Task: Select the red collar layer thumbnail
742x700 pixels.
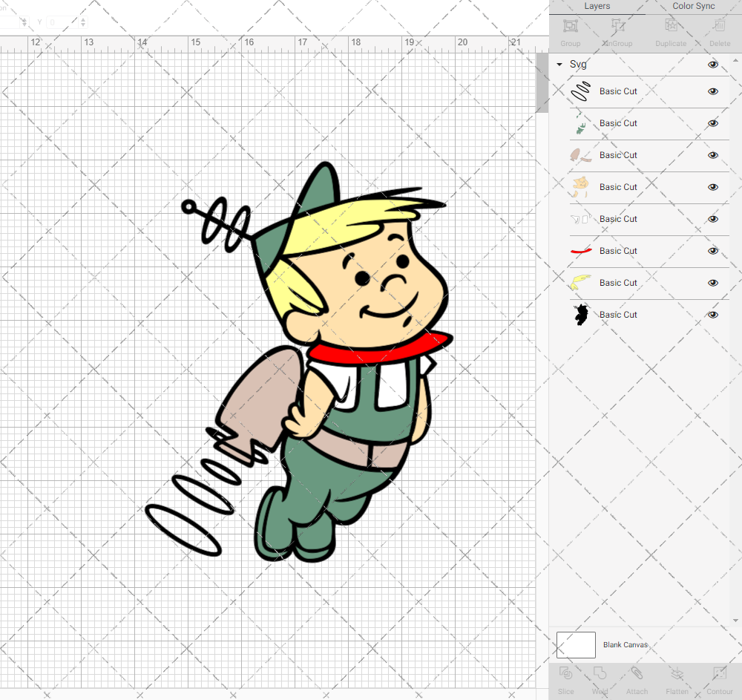Action: pyautogui.click(x=581, y=251)
